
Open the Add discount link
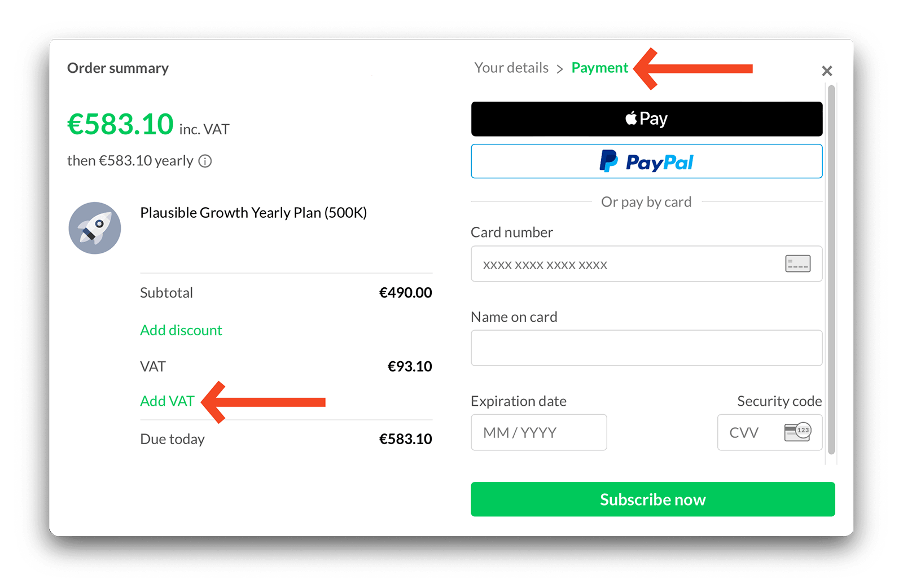(181, 330)
